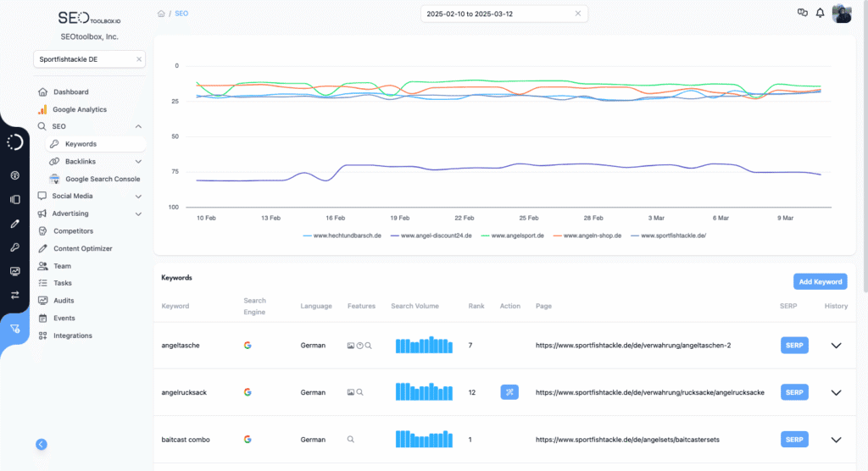This screenshot has width=868, height=471.
Task: Toggle www.angeln-shop.de legend series
Action: tap(587, 235)
